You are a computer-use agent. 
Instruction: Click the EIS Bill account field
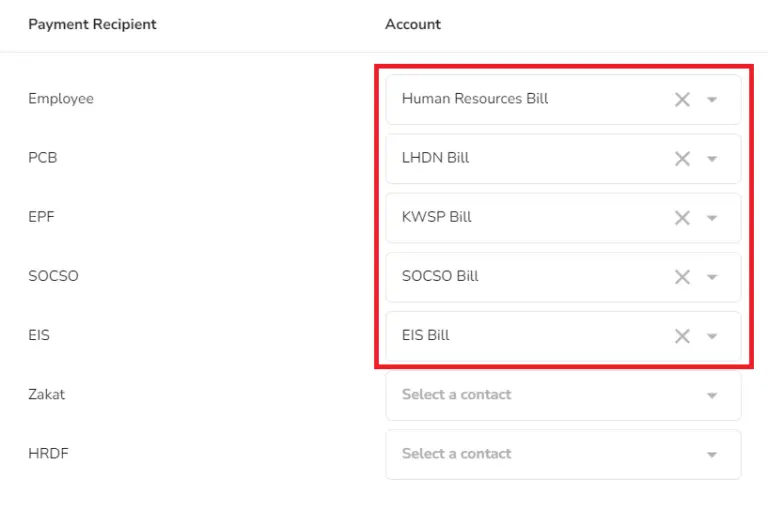pyautogui.click(x=563, y=336)
